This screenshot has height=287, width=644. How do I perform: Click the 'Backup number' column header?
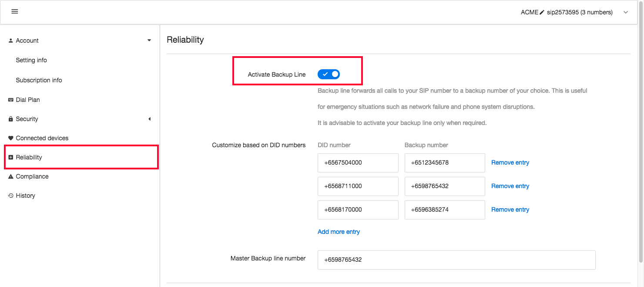pyautogui.click(x=426, y=145)
